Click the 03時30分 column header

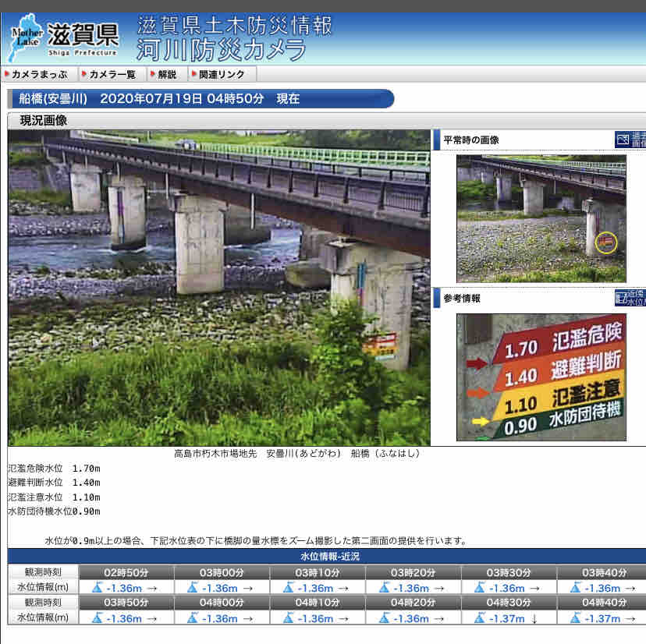pyautogui.click(x=509, y=572)
